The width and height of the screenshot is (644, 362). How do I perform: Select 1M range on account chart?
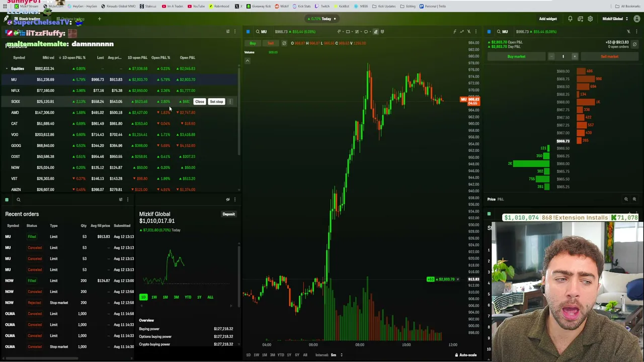tap(165, 297)
